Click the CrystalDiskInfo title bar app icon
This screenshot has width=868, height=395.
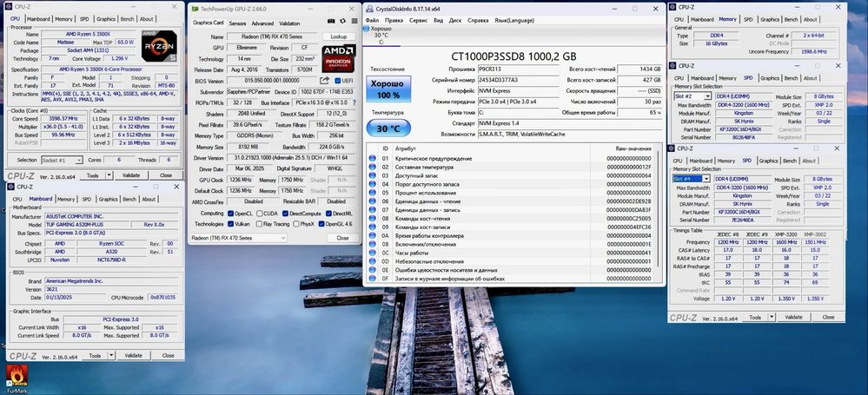(369, 9)
